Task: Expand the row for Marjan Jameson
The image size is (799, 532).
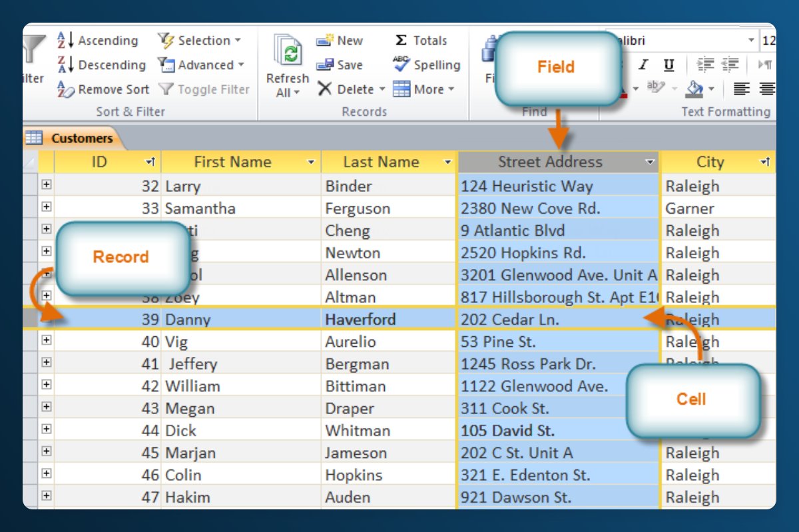Action: point(46,451)
